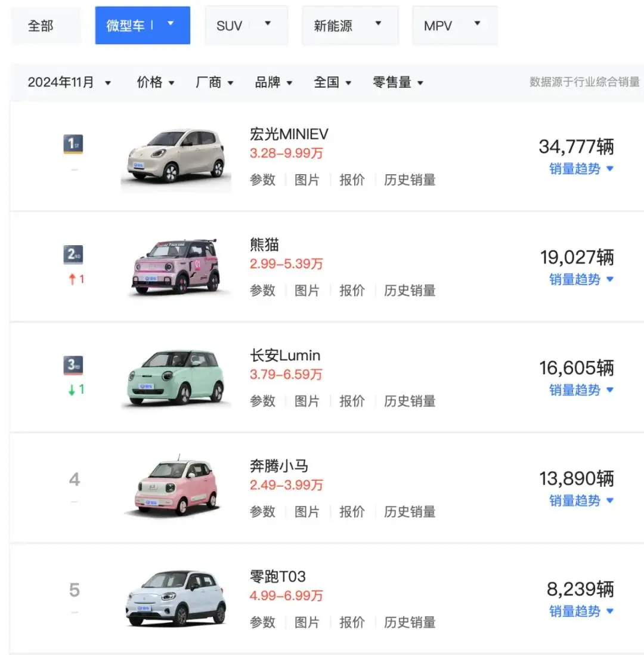The height and width of the screenshot is (655, 644).
Task: View 报价 for 奔腾小马
Action: point(352,512)
